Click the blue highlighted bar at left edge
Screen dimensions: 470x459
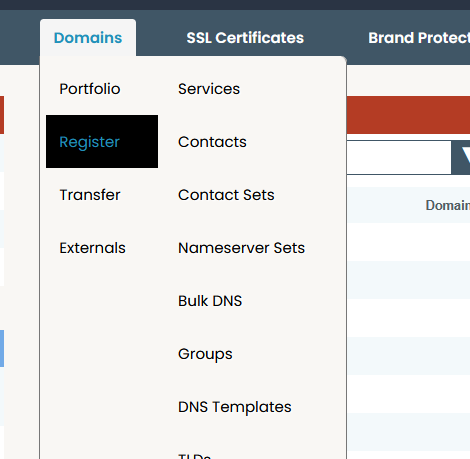[x=2, y=348]
